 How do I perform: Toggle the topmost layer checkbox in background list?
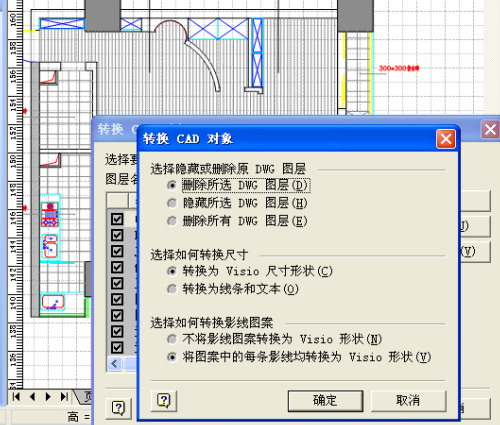[x=117, y=219]
